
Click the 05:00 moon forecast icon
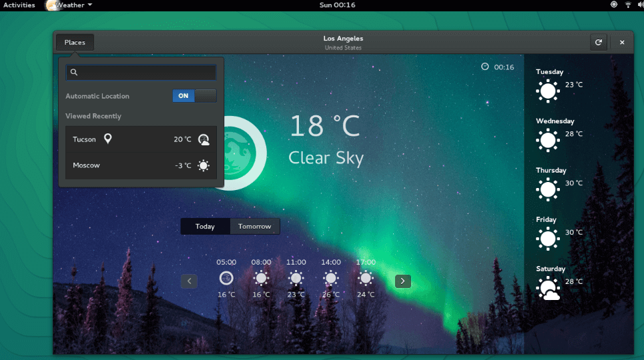tap(226, 278)
